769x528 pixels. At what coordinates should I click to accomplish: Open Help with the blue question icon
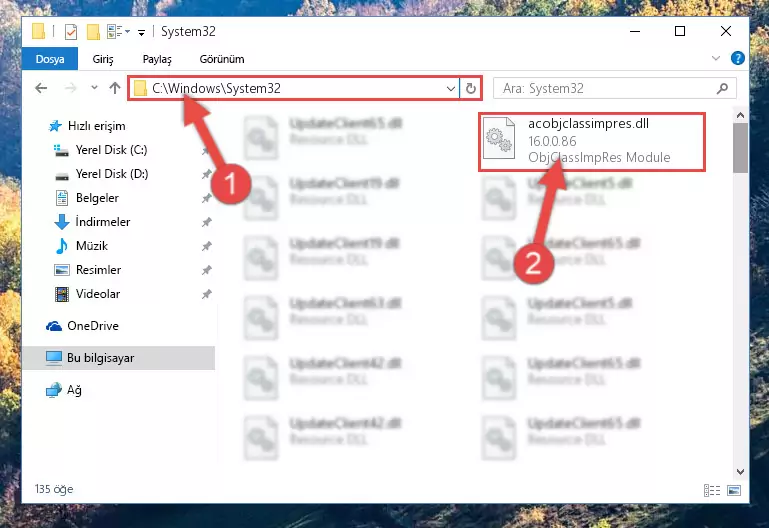click(x=737, y=58)
